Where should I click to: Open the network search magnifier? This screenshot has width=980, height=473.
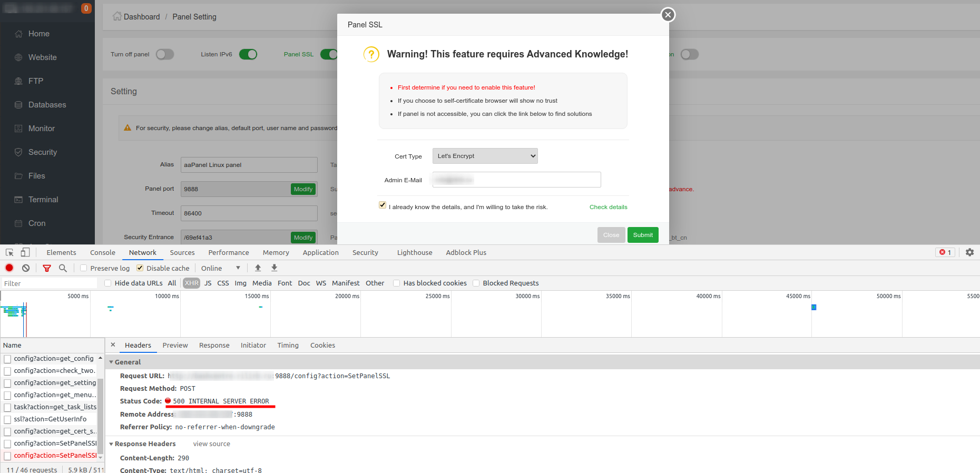click(x=63, y=268)
